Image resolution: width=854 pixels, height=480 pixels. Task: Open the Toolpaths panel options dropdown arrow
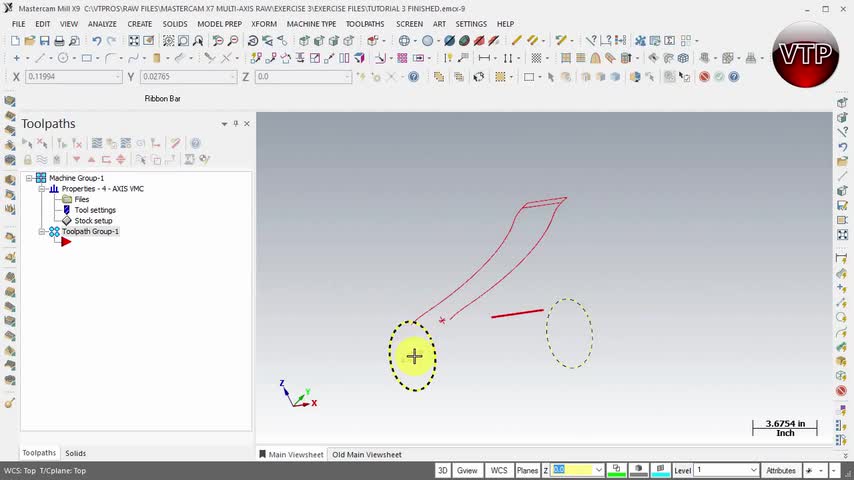point(224,124)
